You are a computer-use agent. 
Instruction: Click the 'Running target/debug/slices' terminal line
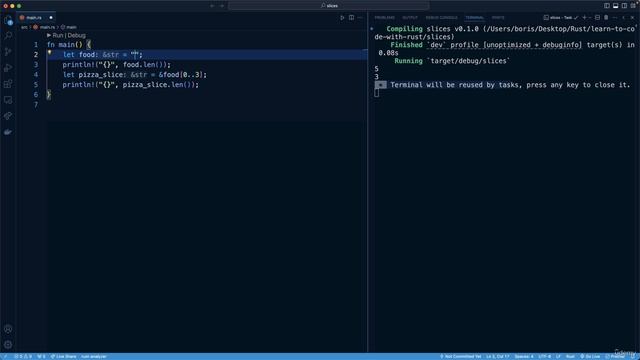452,61
